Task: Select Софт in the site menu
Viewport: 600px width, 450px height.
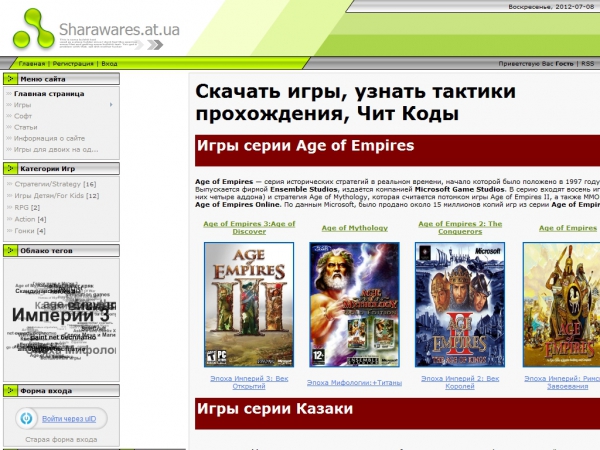Action: tap(23, 116)
